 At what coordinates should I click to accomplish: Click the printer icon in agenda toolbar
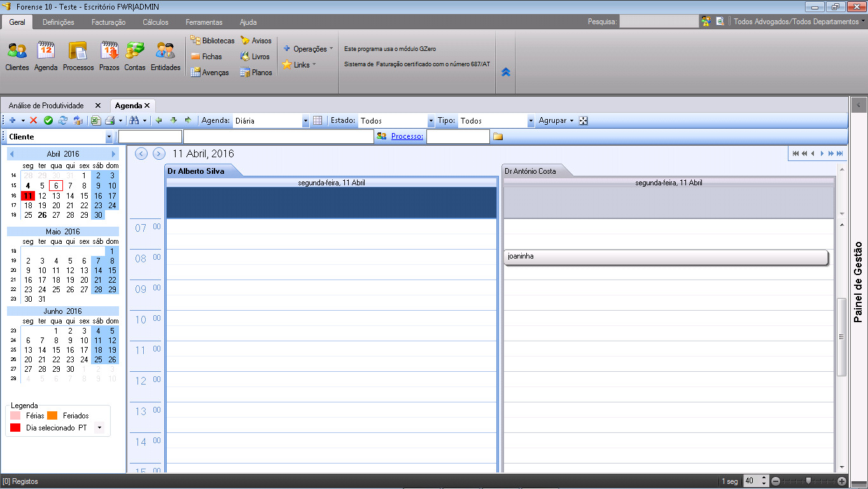tap(109, 120)
